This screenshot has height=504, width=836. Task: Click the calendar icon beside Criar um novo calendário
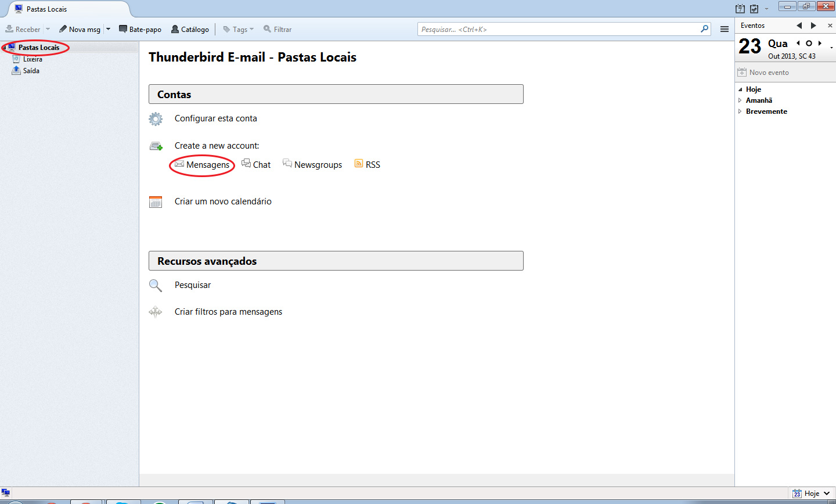[x=156, y=202]
